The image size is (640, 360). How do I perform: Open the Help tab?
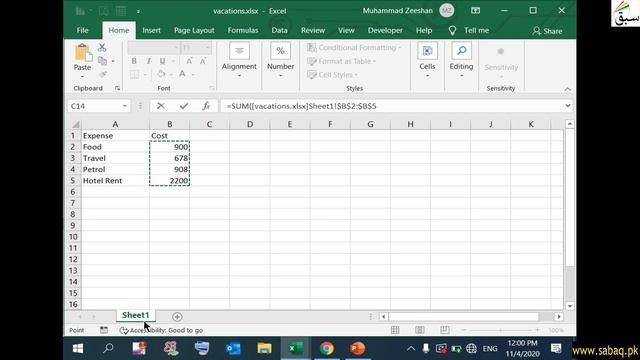tap(424, 31)
